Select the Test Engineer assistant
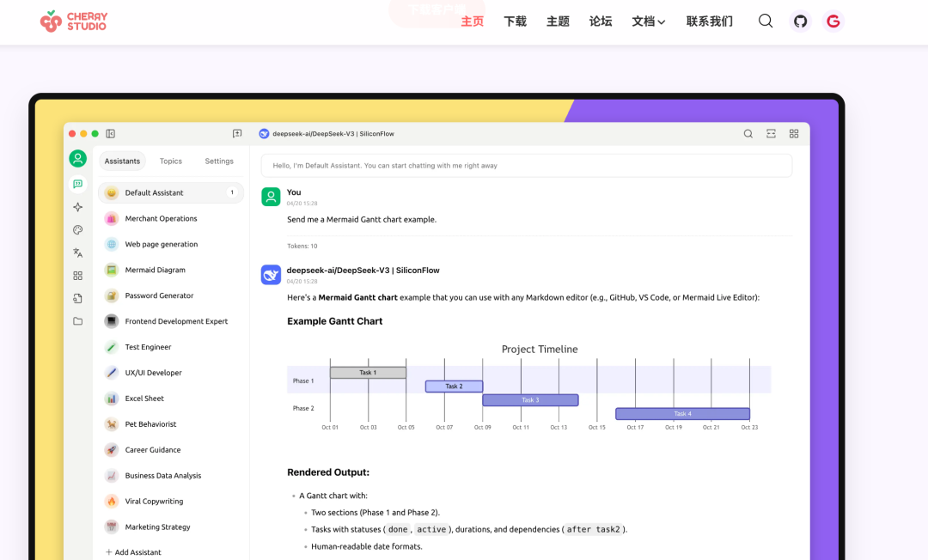928x560 pixels. coord(171,347)
